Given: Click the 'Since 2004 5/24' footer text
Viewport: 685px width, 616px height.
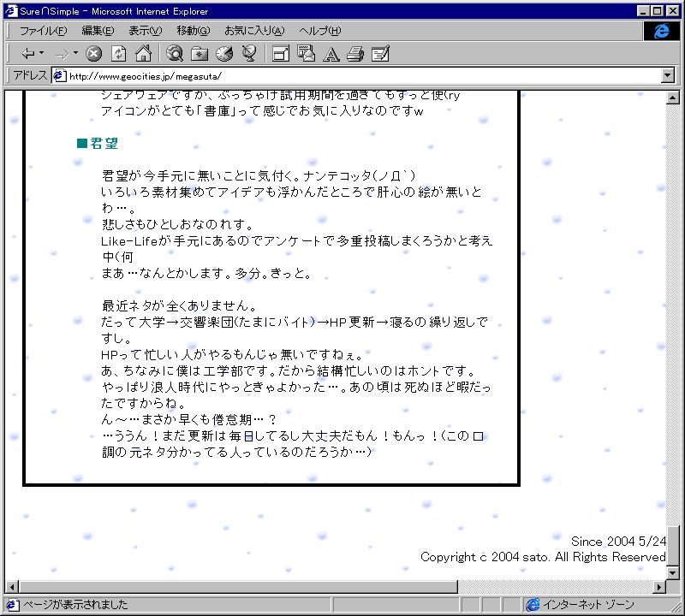Looking at the screenshot, I should [618, 542].
